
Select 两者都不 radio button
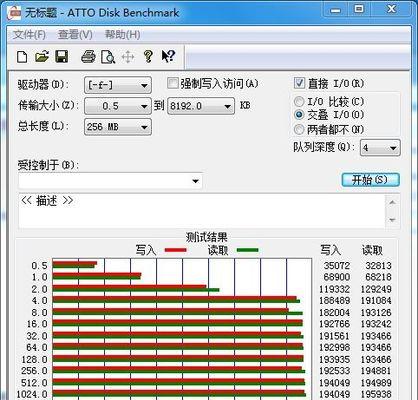coord(299,129)
